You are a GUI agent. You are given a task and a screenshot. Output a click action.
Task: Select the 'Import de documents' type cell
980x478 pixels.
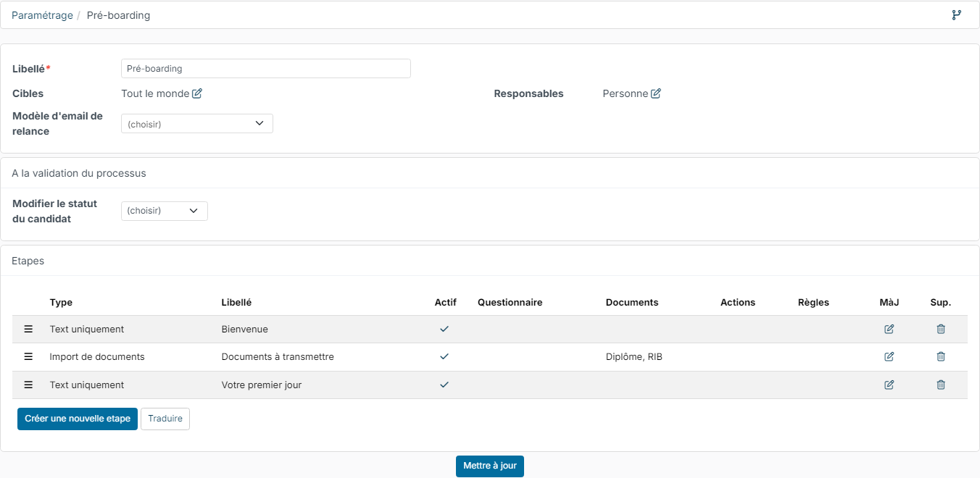97,356
